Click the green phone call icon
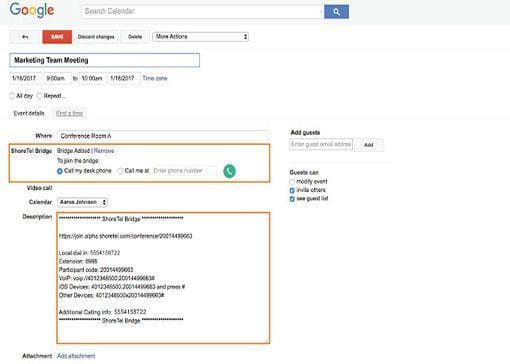The width and height of the screenshot is (510, 364). point(229,171)
